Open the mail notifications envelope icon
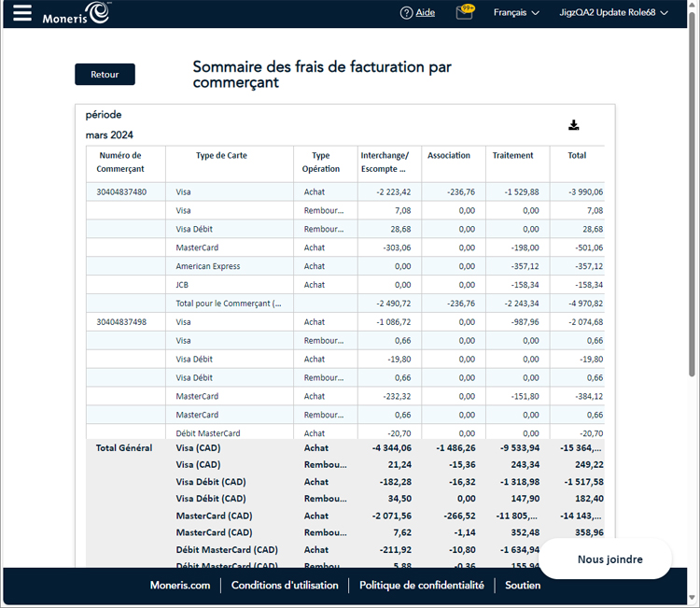700x608 pixels. tap(464, 13)
